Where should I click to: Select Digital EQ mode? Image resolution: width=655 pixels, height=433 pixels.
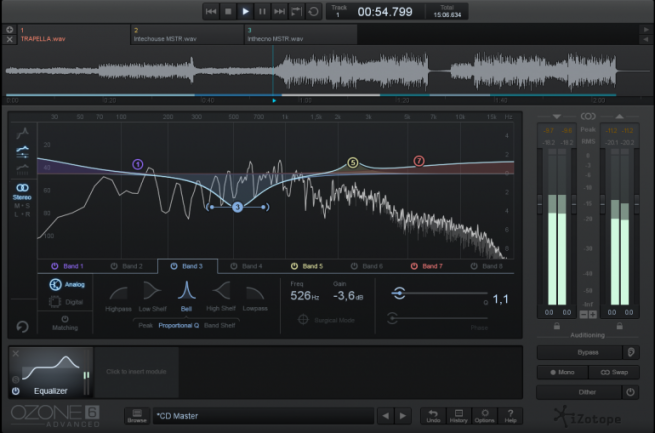pos(69,300)
